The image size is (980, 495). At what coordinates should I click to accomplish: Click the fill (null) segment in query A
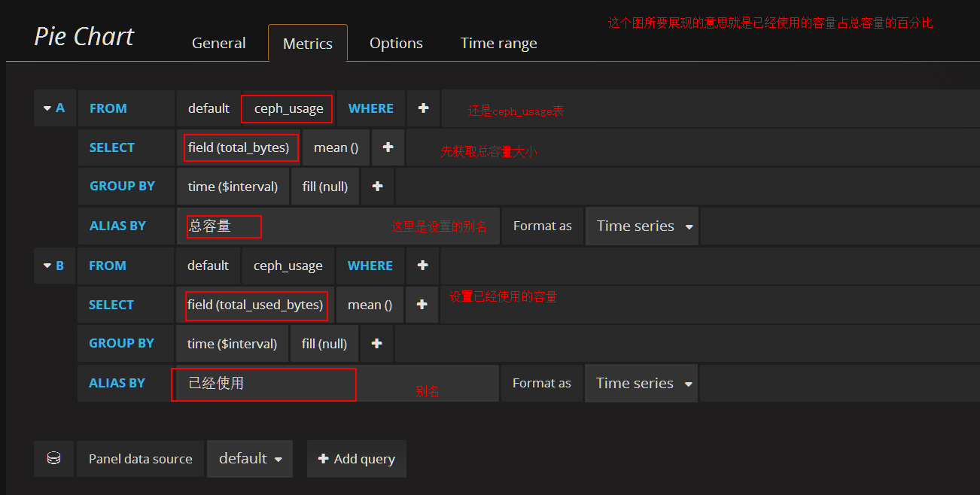click(325, 187)
